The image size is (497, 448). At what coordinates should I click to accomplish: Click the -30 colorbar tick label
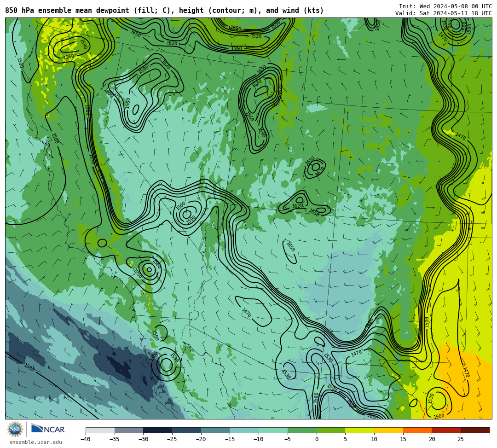[x=143, y=439]
